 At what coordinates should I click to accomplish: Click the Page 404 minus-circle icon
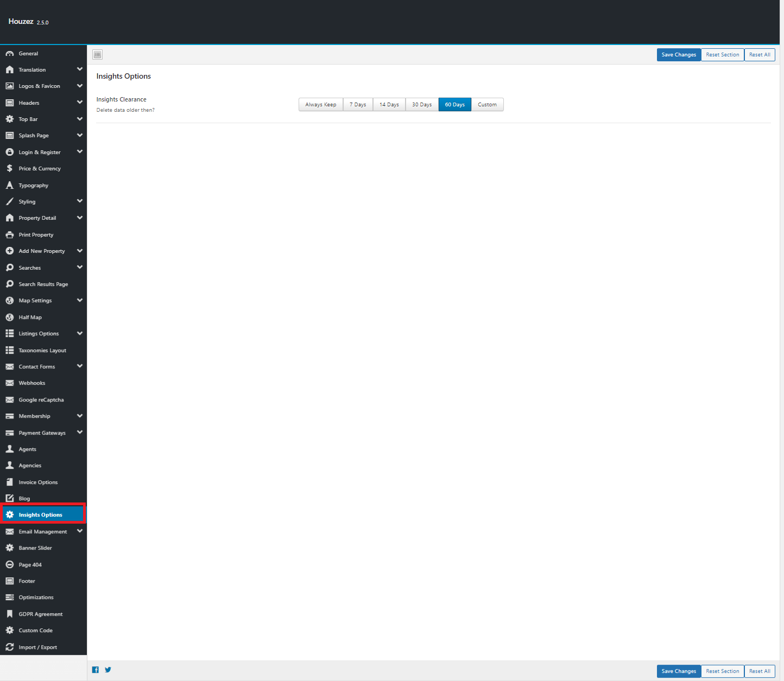(10, 565)
